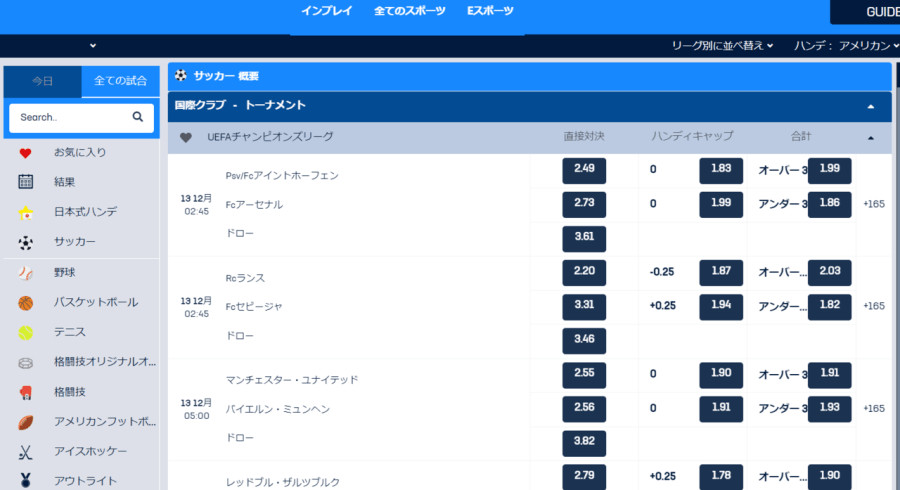Screen dimensions: 900x490
Task: Select PSV handicap odds 1.83
Action: click(x=721, y=170)
